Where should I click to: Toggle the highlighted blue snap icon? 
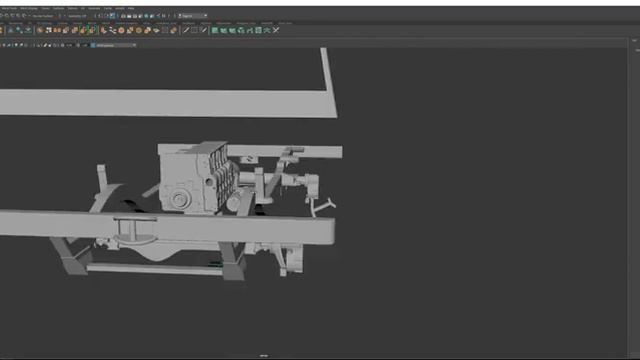(112, 16)
